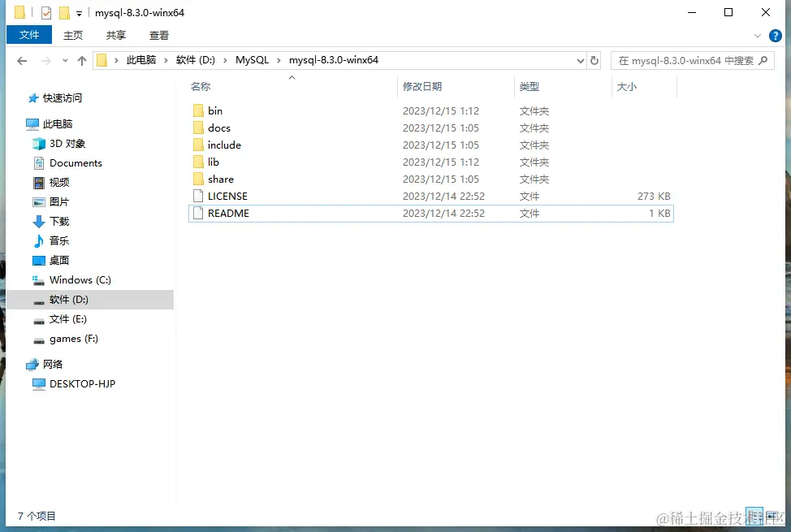Open games (F:) drive in navigation pane

coord(74,339)
